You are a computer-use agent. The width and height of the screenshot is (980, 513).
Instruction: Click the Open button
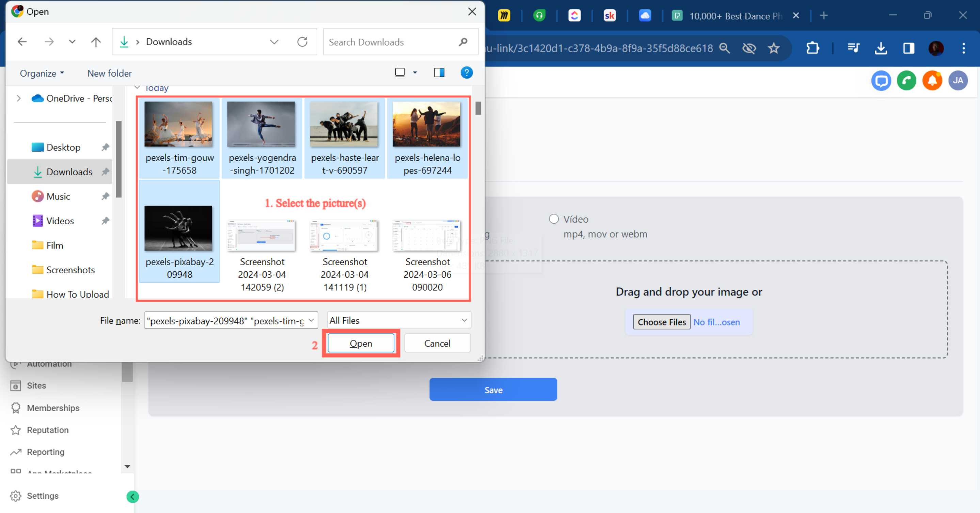(361, 343)
